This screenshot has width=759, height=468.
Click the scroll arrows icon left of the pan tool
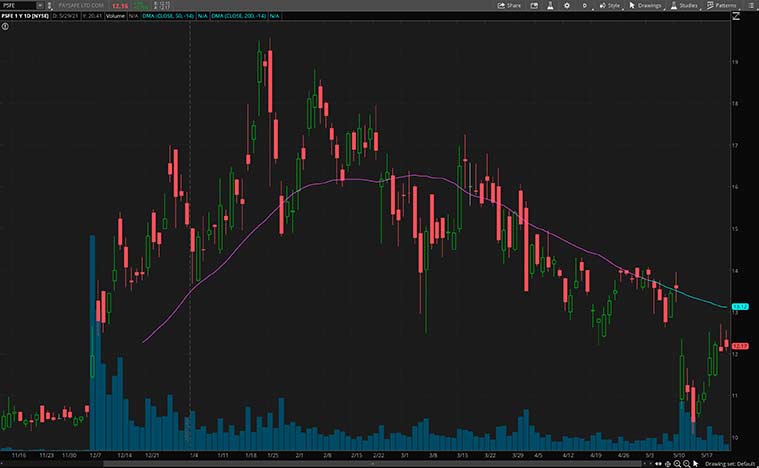tap(658, 464)
